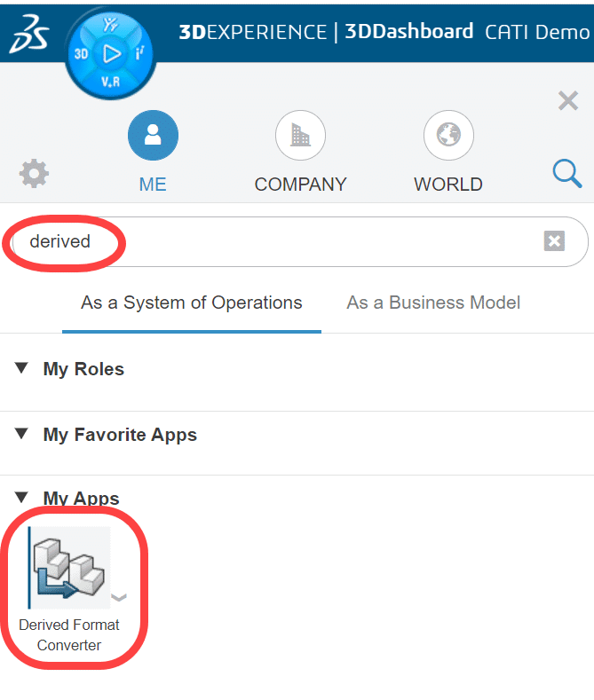The width and height of the screenshot is (594, 700).
Task: Click the search field containing derived
Action: tap(300, 241)
